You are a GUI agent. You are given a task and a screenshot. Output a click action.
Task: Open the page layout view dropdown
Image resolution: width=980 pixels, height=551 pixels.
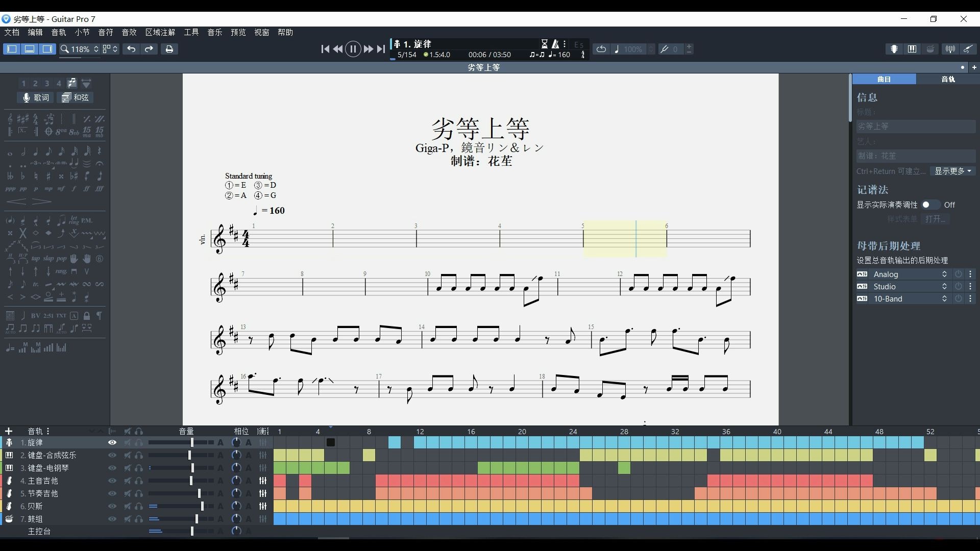pyautogui.click(x=110, y=49)
